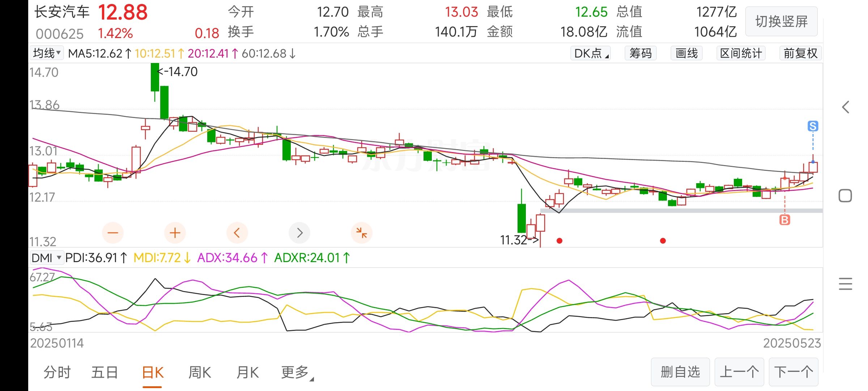Tap end date 20250523
Image resolution: width=868 pixels, height=391 pixels.
coord(792,343)
